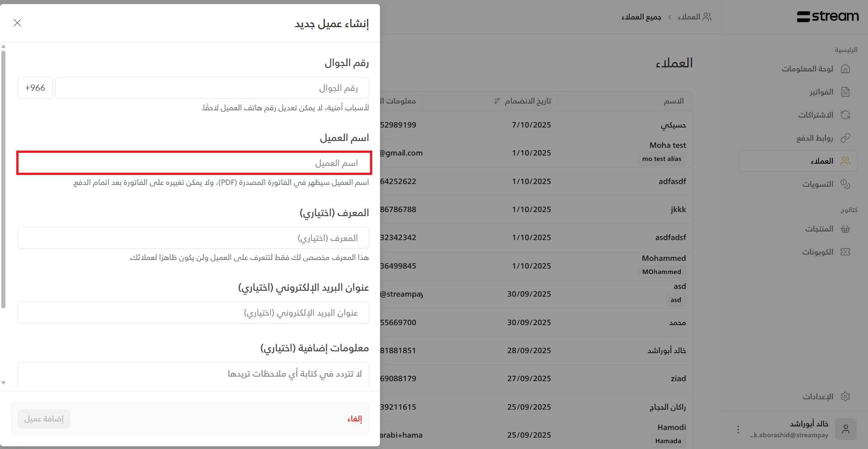Image resolution: width=868 pixels, height=449 pixels.
Task: Open payment links chain icon
Action: (845, 138)
